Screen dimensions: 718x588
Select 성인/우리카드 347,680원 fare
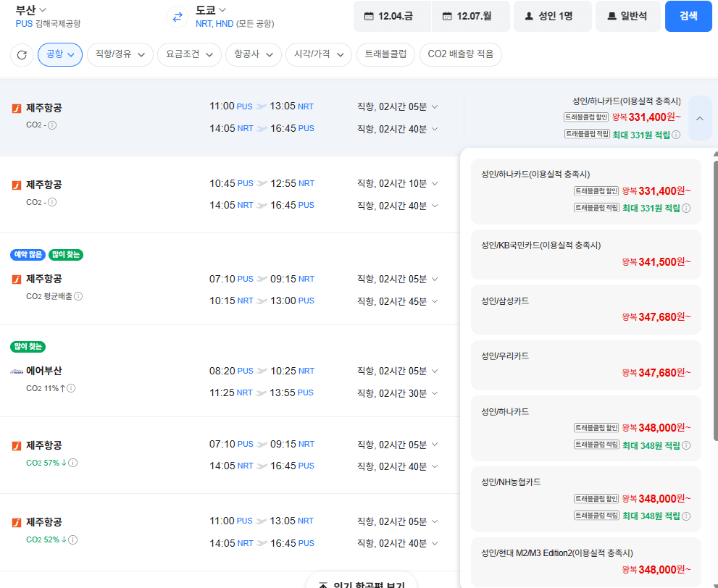tap(585, 365)
